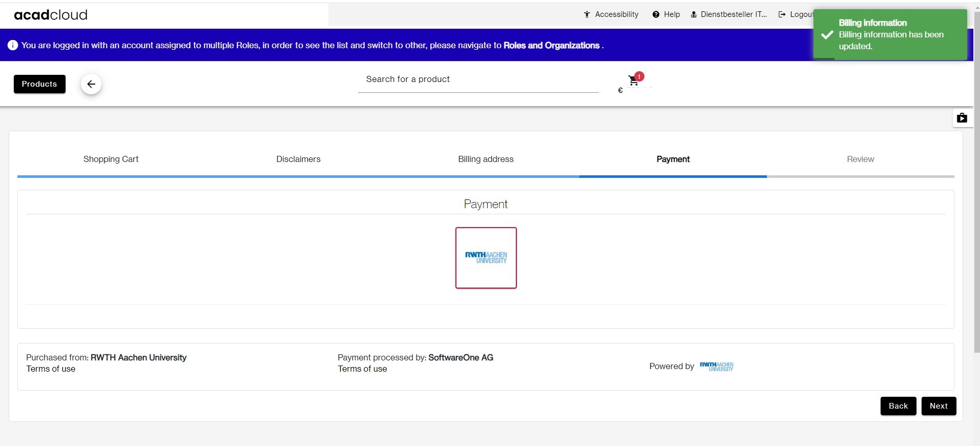Open the Help link
Viewport: 980px width, 446px height.
pyautogui.click(x=666, y=14)
